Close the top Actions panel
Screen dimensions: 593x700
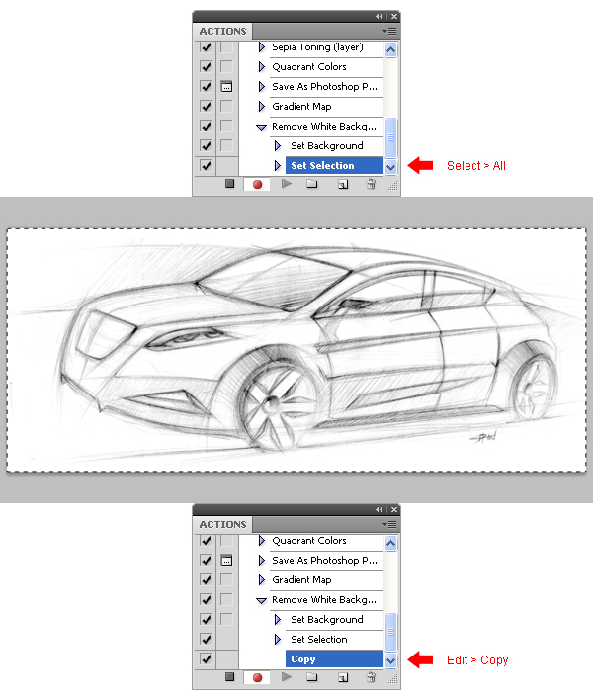click(394, 17)
